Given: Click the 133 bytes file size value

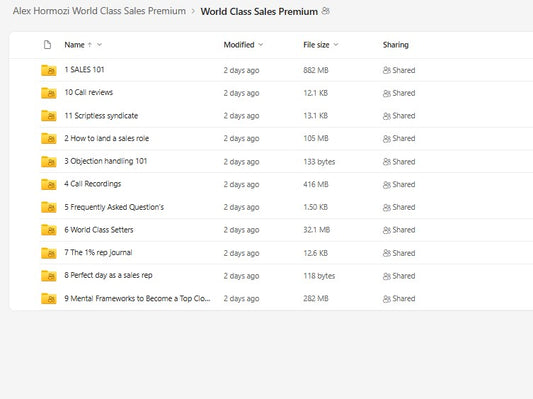Looking at the screenshot, I should pos(319,162).
